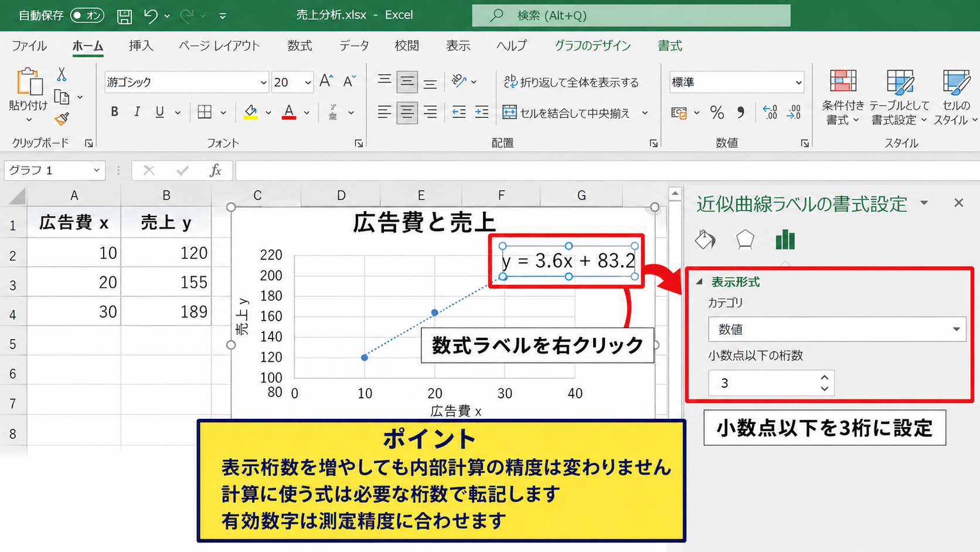
Task: Toggle Italic formatting
Action: tap(137, 112)
